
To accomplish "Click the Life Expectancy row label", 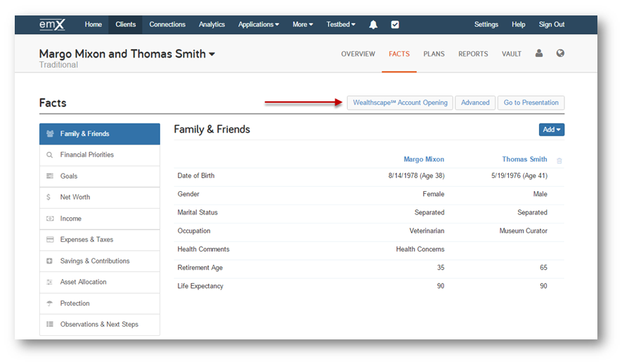I will (200, 286).
